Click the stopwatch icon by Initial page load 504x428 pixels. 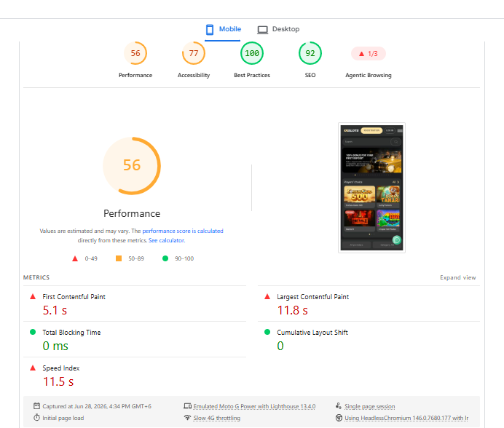coord(36,418)
